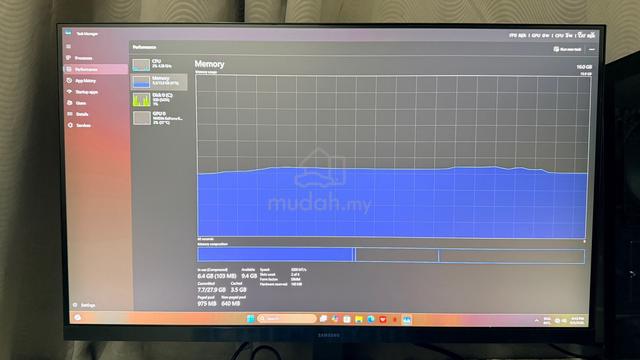Click the Cached value 3.5 GB
This screenshot has height=360, width=640.
(x=238, y=289)
